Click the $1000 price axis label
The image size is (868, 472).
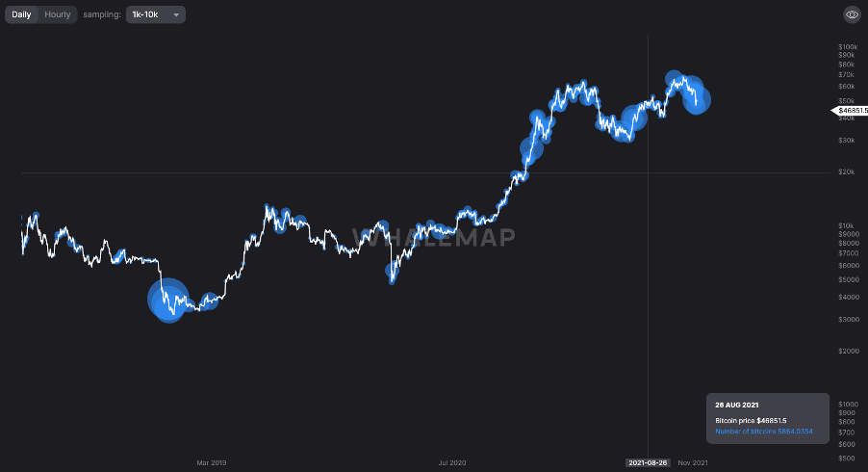[x=848, y=404]
